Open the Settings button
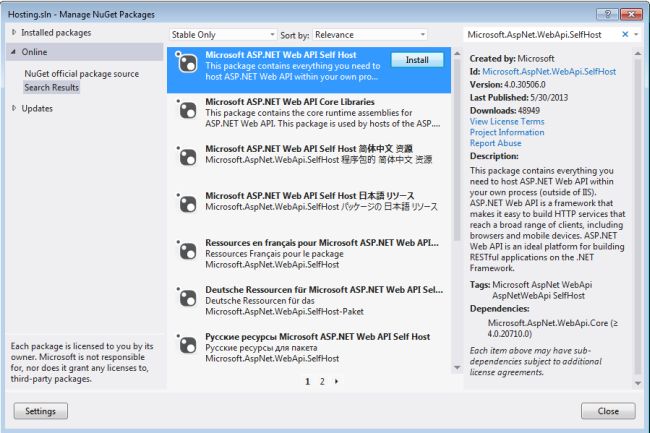650x433 pixels. coord(41,411)
